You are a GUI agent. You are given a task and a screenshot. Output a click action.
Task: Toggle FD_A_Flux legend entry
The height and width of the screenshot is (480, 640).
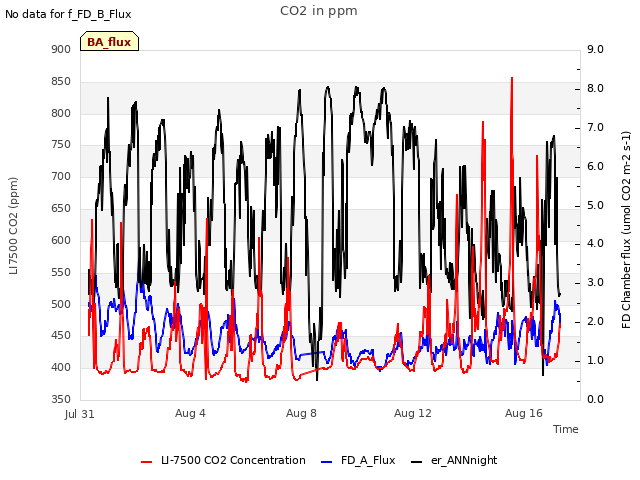tap(358, 460)
